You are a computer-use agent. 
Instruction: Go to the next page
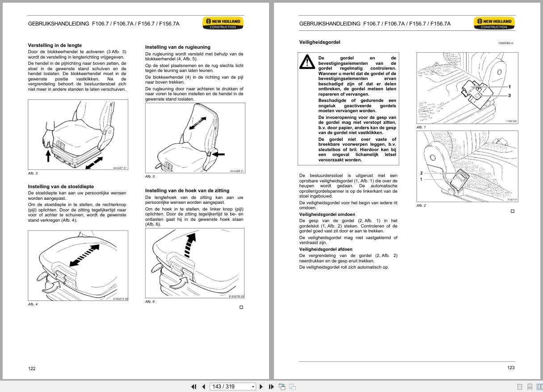(261, 387)
